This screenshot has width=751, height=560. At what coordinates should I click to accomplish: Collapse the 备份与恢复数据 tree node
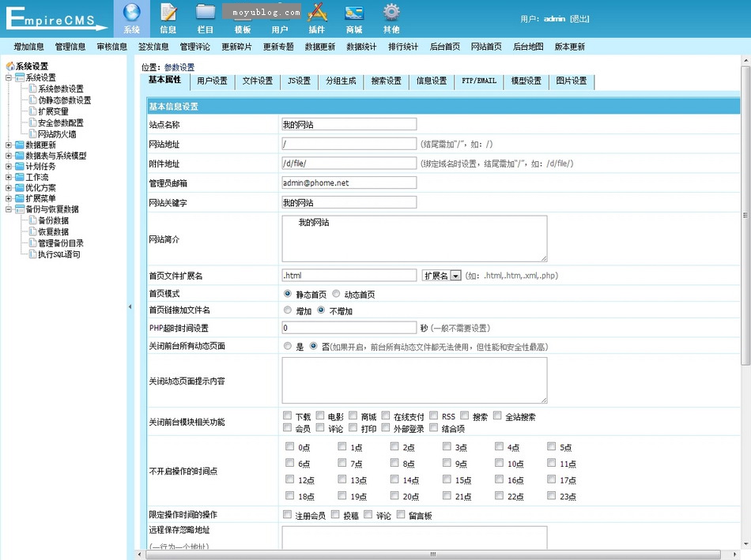click(x=8, y=209)
